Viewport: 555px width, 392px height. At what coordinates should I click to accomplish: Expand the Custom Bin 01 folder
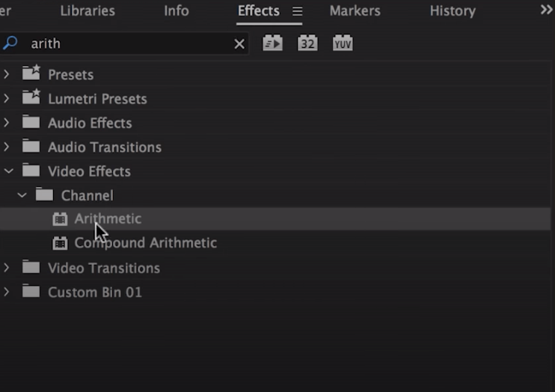click(x=7, y=292)
